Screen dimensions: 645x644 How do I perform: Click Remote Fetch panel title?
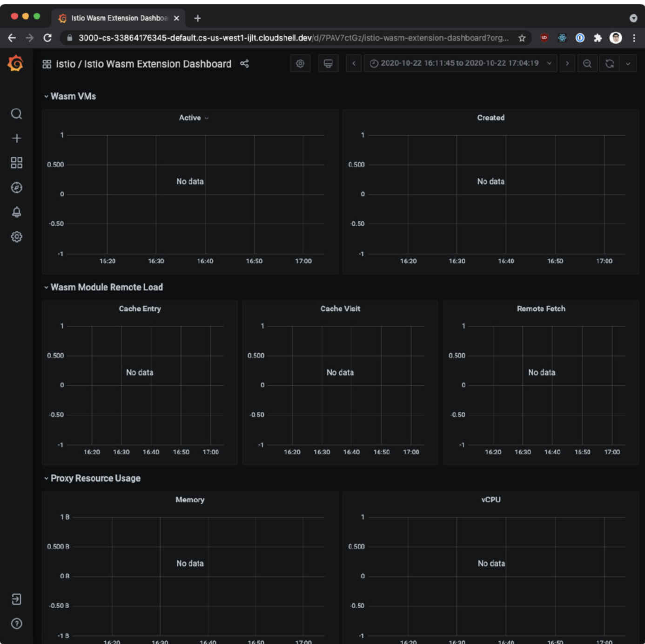[x=541, y=309]
